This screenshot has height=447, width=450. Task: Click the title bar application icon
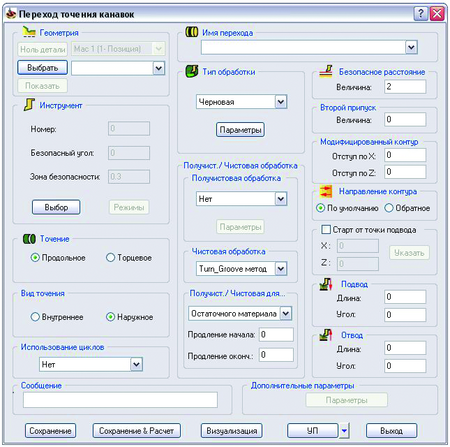point(11,14)
